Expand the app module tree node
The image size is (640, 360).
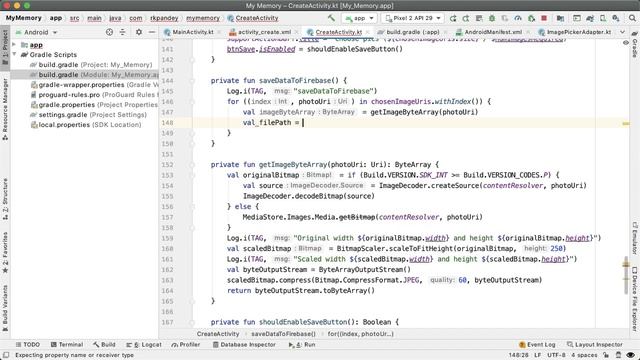tap(14, 44)
